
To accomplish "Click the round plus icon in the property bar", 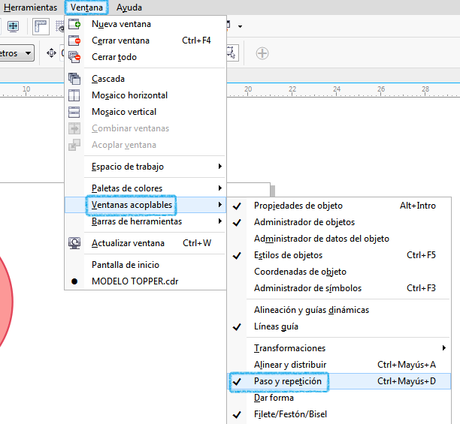I will point(262,53).
